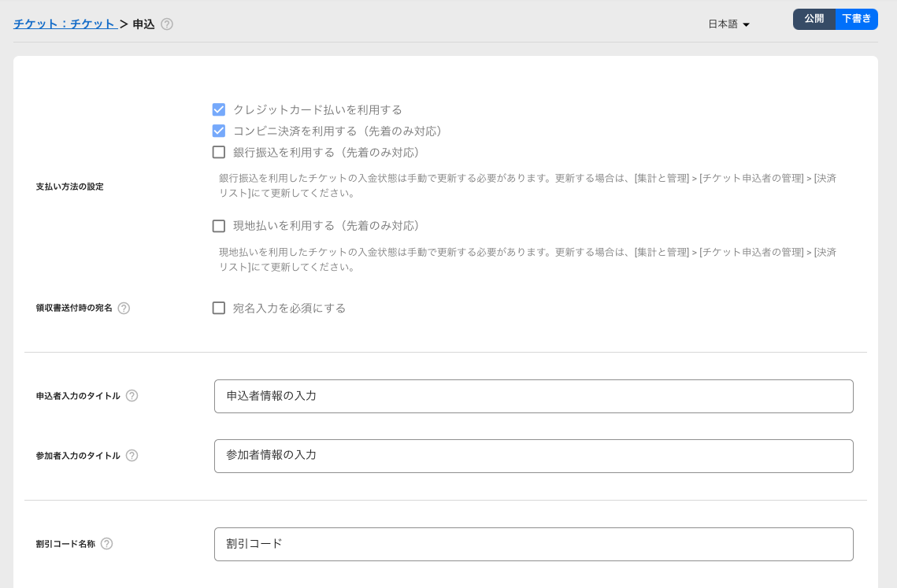Viewport: 897px width, 588px height.
Task: Switch status to 公開
Action: coord(814,19)
